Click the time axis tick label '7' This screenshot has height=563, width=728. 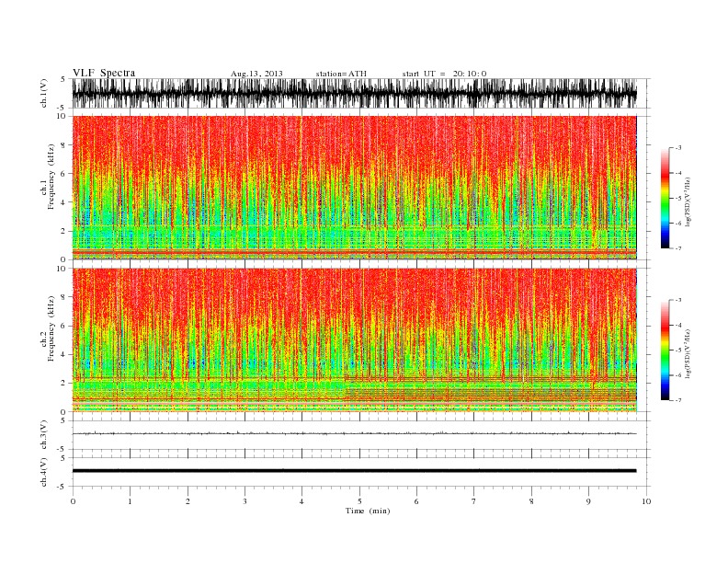pyautogui.click(x=473, y=501)
